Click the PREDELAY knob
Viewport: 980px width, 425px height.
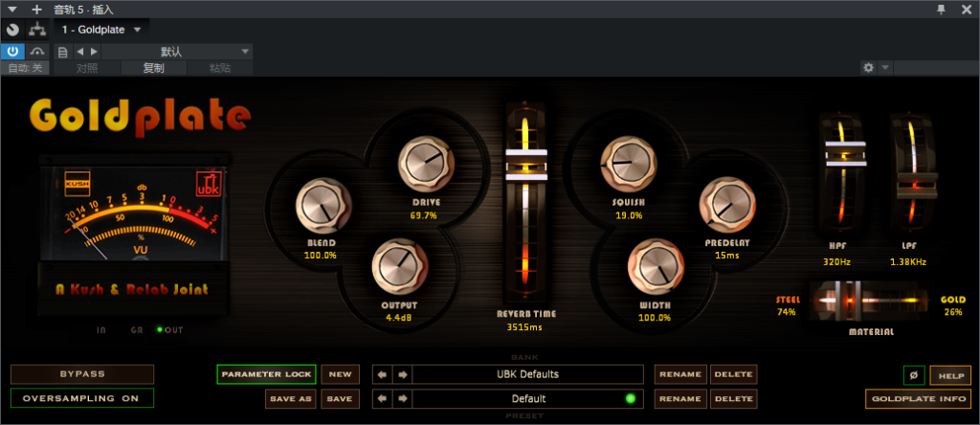point(727,204)
